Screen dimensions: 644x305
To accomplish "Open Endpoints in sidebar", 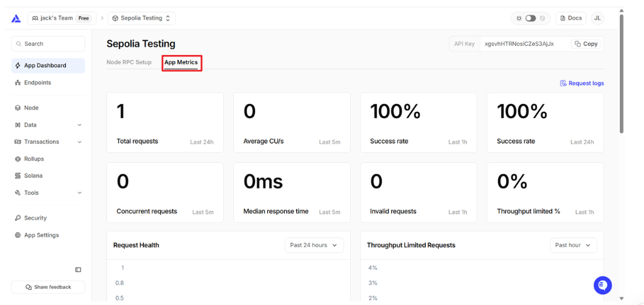I will coord(48,83).
